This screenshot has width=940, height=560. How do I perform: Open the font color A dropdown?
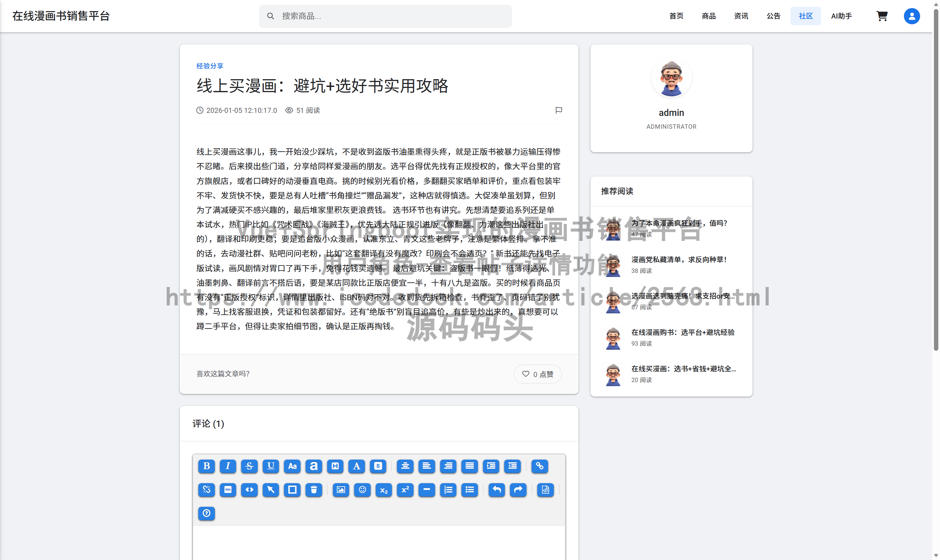coord(357,466)
